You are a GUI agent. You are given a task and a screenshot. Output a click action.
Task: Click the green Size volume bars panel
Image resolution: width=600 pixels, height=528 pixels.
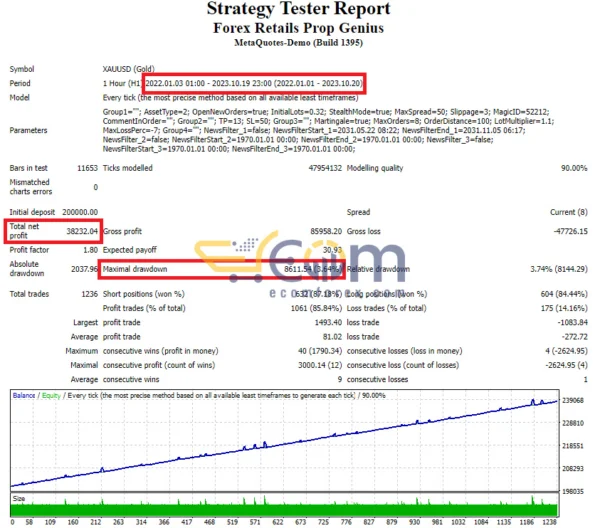(280, 506)
